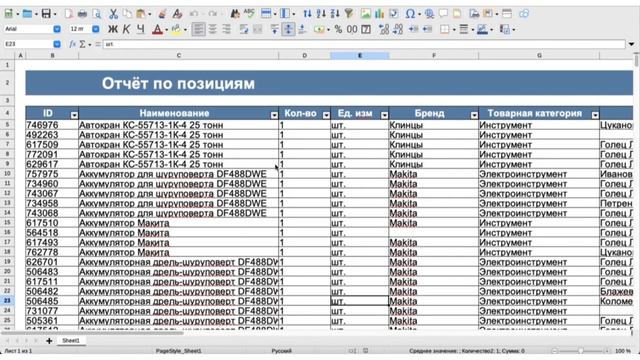Click the Clone Formatting paintbrush icon
The height and width of the screenshot is (360, 640).
click(162, 13)
